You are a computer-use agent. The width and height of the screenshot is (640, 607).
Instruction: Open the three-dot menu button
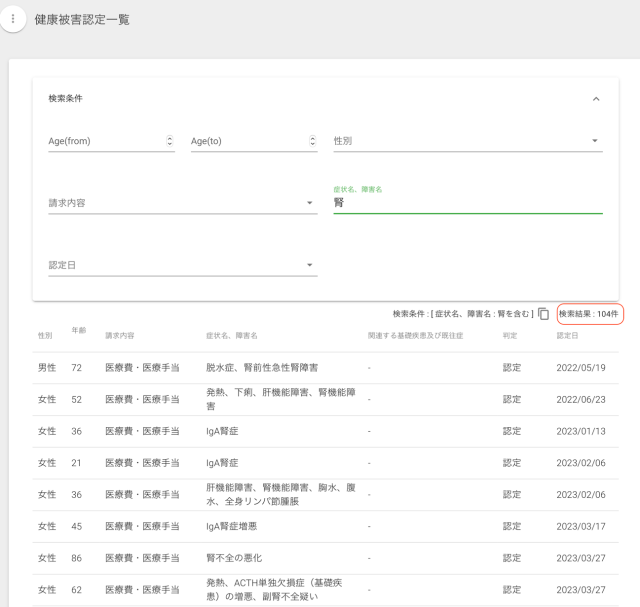point(13,19)
